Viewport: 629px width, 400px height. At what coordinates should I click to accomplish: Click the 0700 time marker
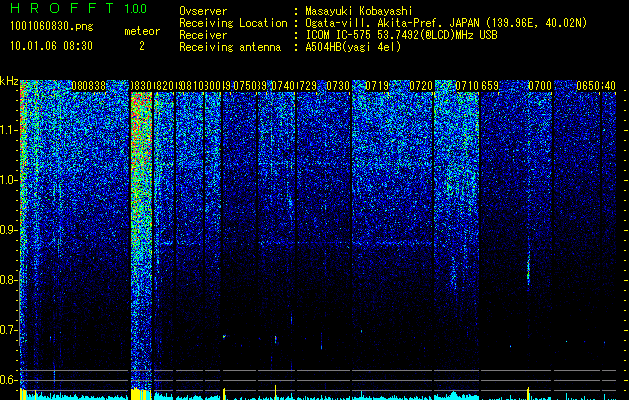click(x=540, y=86)
